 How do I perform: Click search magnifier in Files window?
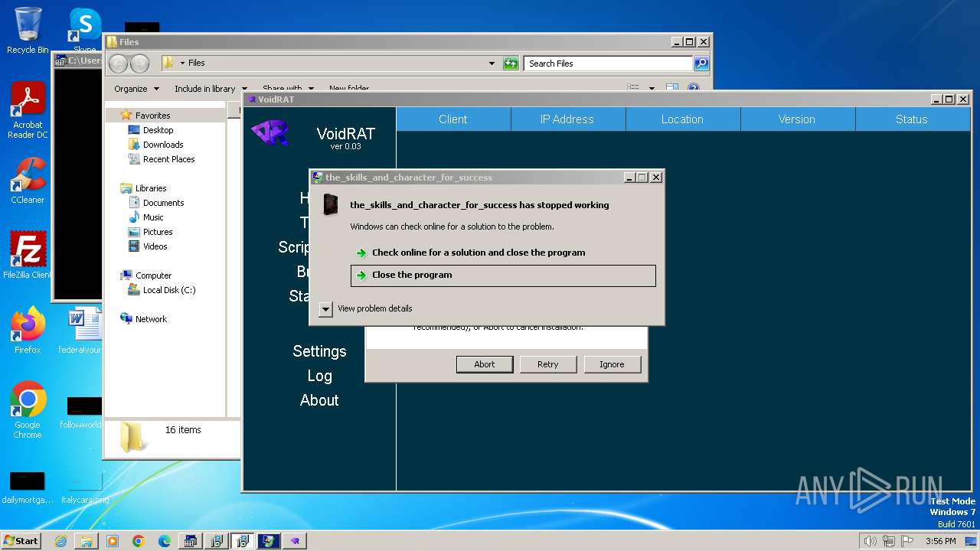[701, 64]
